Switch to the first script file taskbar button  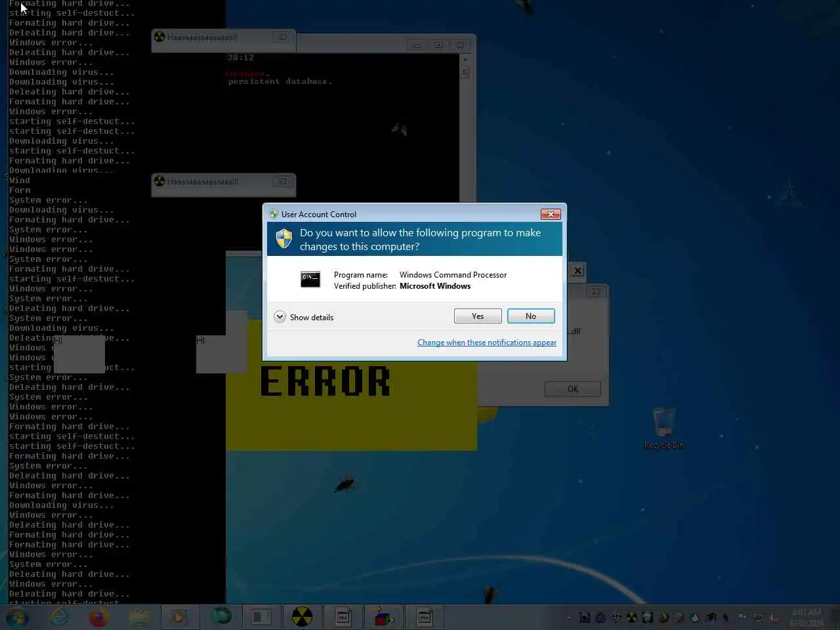(x=343, y=618)
